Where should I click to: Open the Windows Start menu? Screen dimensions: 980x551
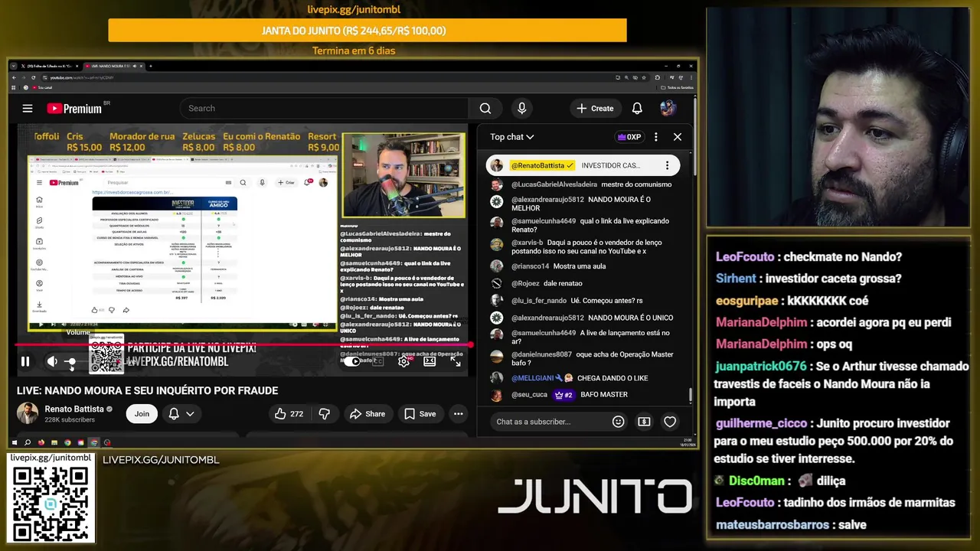pos(15,442)
